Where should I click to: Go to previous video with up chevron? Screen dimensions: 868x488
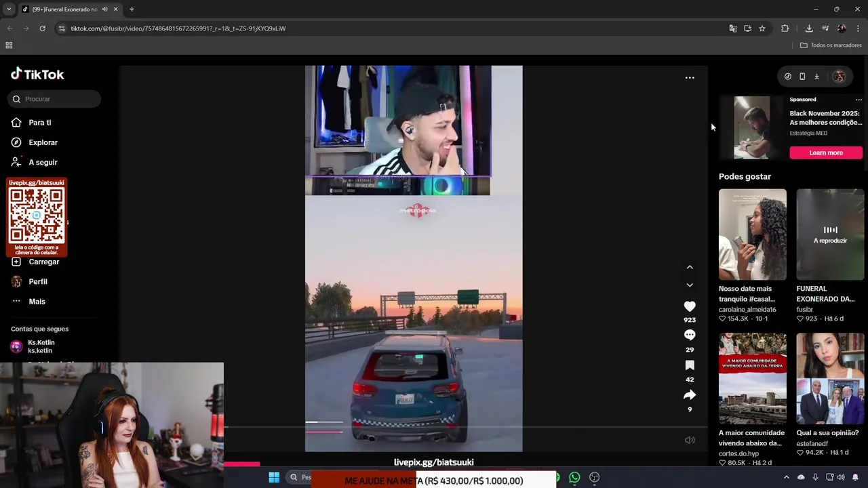tap(690, 267)
